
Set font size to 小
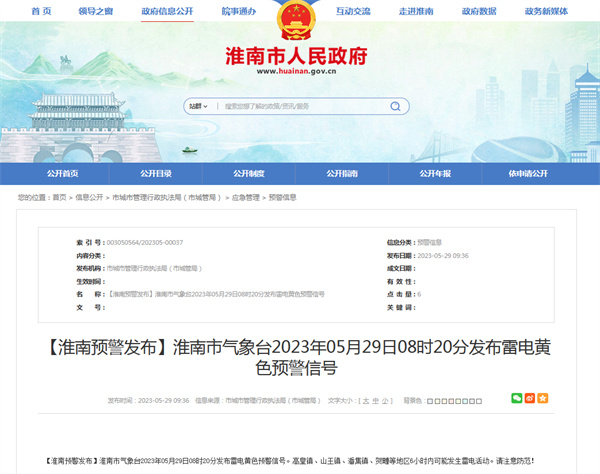click(382, 400)
